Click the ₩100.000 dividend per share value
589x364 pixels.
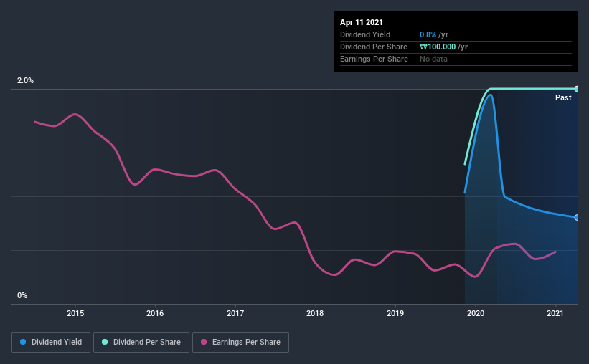point(438,47)
